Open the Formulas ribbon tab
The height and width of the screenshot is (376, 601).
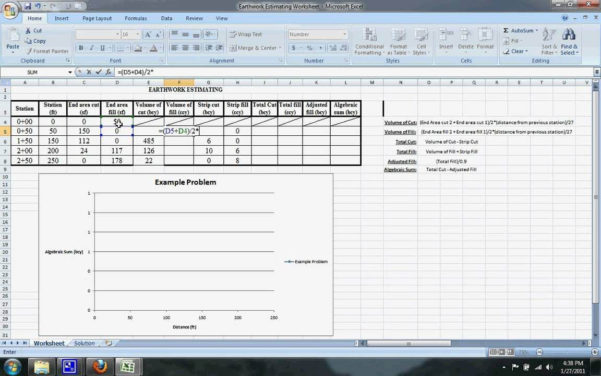136,18
